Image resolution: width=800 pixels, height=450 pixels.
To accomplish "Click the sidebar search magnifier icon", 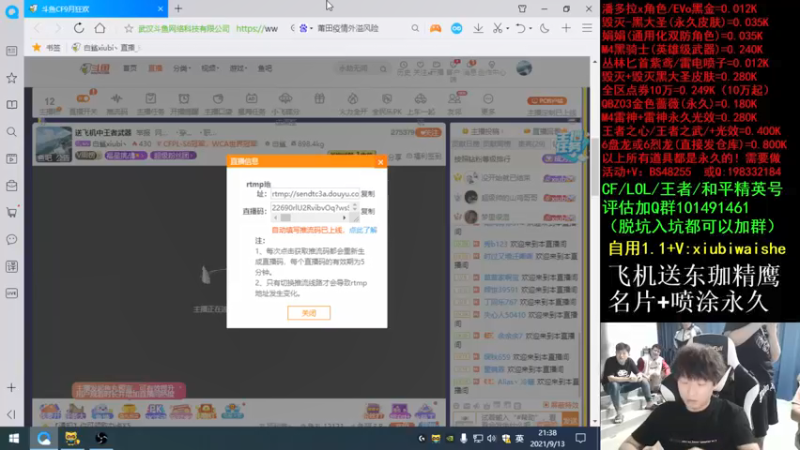I will click(11, 132).
